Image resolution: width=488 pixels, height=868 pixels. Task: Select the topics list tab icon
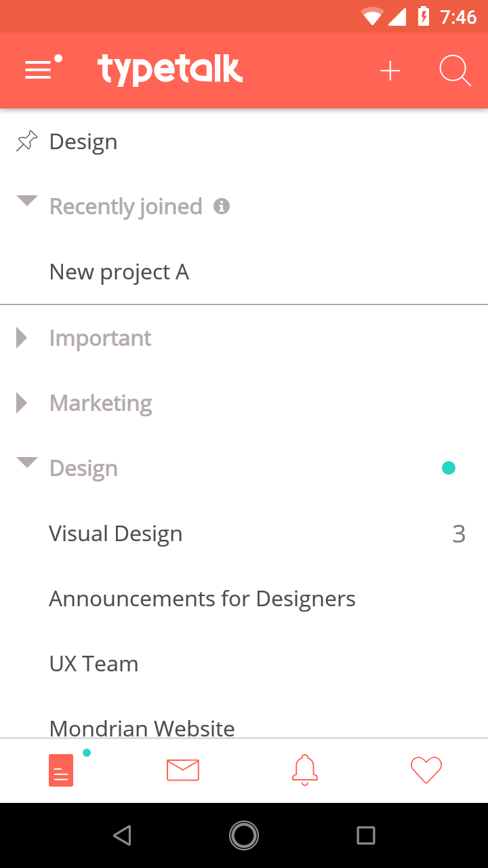[x=61, y=770]
